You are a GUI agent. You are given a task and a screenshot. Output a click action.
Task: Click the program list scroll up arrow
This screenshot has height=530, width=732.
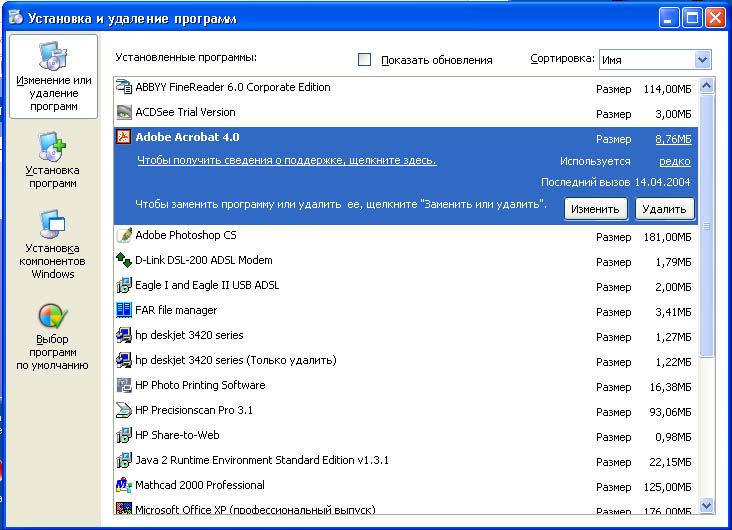click(706, 86)
